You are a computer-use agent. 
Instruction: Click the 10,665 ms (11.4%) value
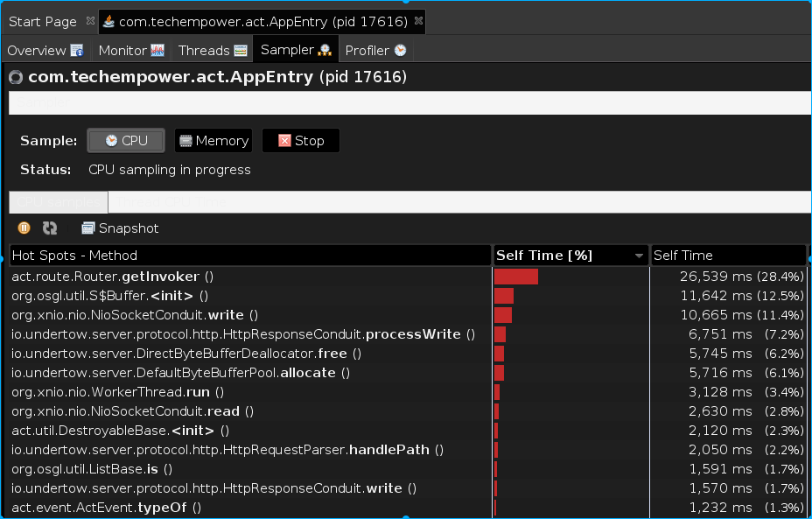point(742,315)
